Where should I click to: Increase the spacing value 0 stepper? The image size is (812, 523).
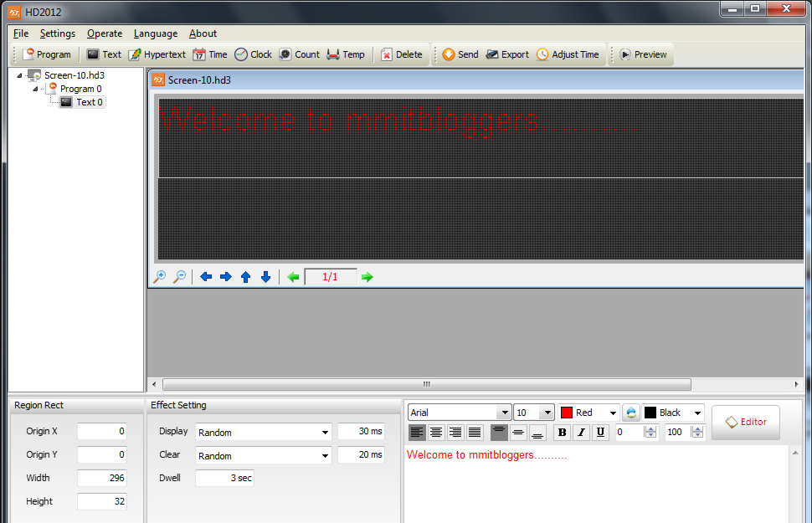[x=650, y=428]
